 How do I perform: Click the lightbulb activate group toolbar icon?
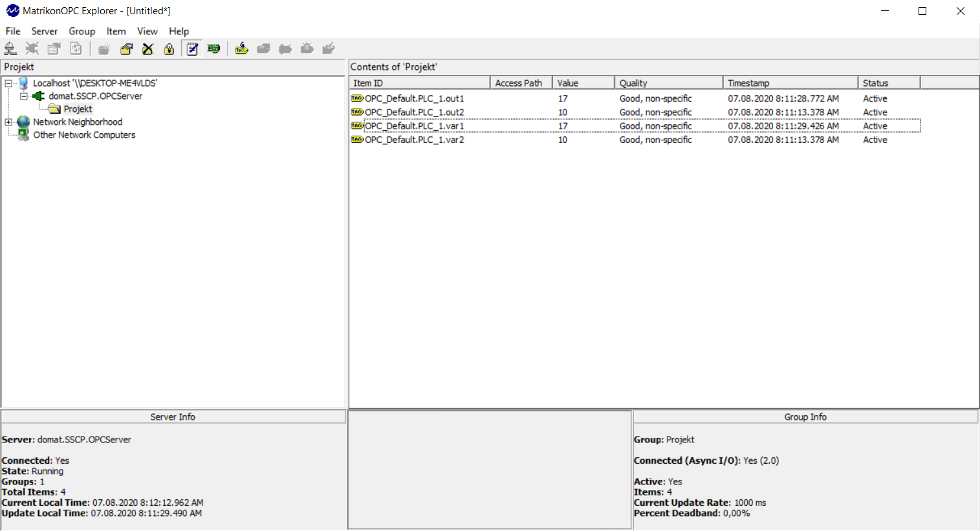169,49
